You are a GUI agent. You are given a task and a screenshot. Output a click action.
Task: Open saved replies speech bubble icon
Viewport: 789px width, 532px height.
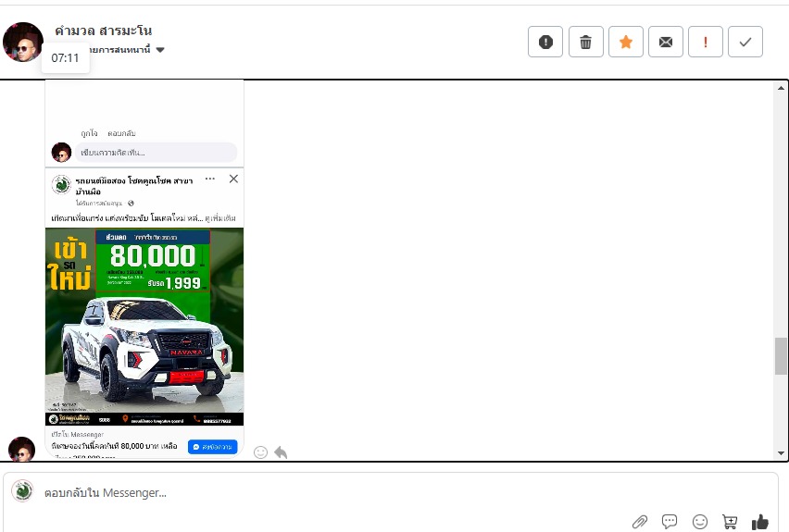point(670,522)
